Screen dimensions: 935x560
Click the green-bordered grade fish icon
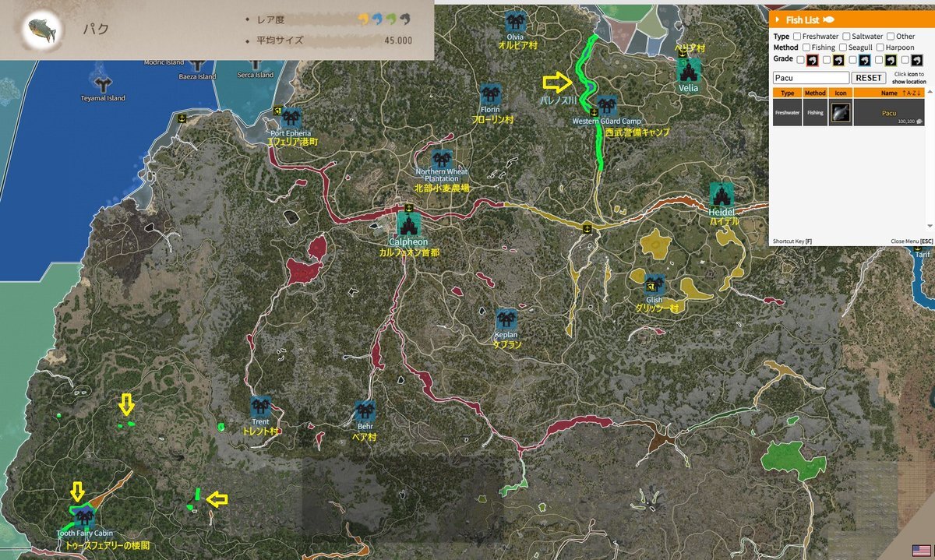pos(891,59)
